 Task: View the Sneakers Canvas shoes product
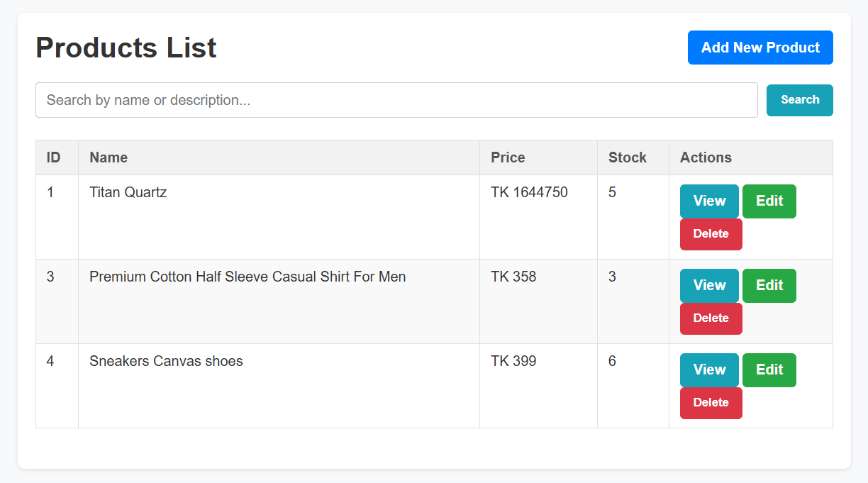tap(709, 370)
